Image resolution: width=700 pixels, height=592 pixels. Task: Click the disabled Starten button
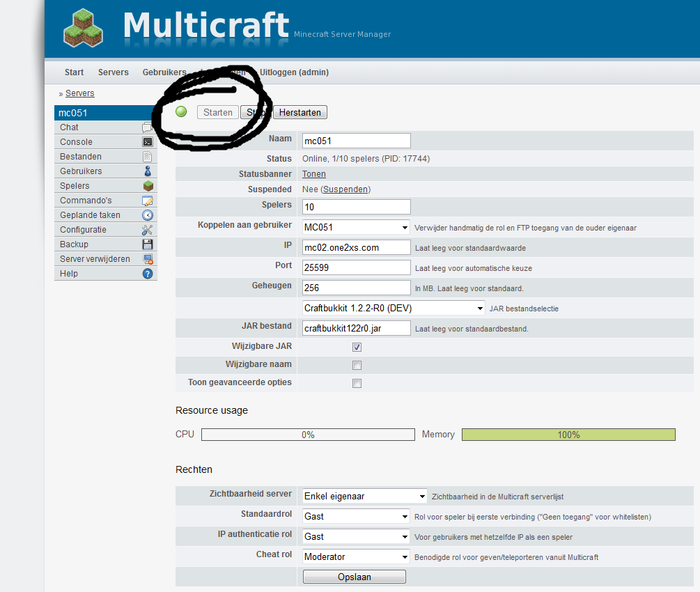pyautogui.click(x=218, y=112)
